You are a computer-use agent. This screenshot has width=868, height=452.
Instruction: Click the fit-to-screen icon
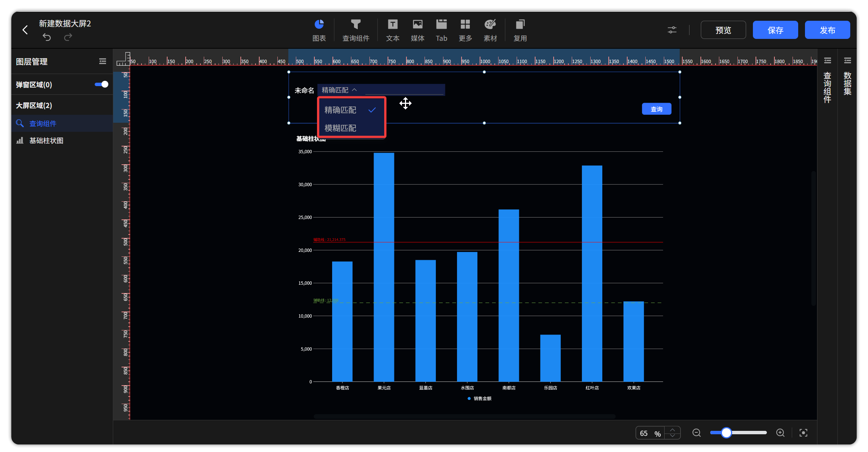pos(803,433)
